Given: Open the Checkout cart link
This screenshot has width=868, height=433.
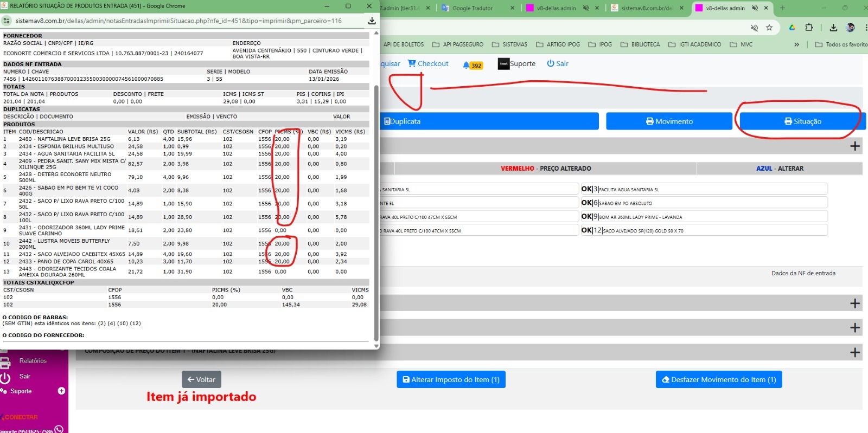Looking at the screenshot, I should click(428, 63).
